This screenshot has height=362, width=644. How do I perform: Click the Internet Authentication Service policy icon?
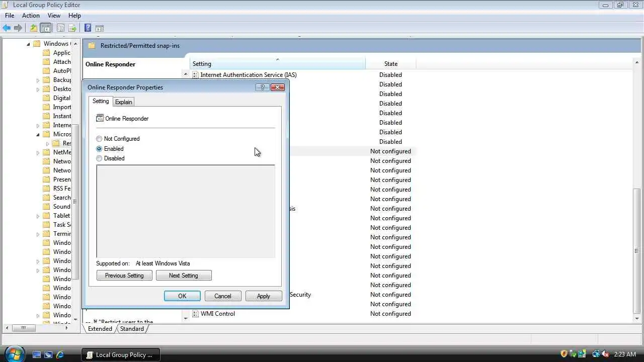click(196, 75)
